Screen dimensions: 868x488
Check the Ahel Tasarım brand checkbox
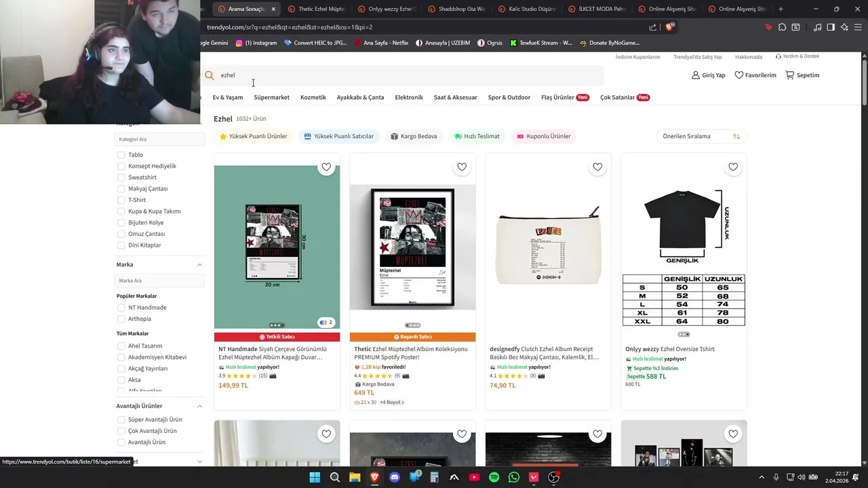point(121,346)
